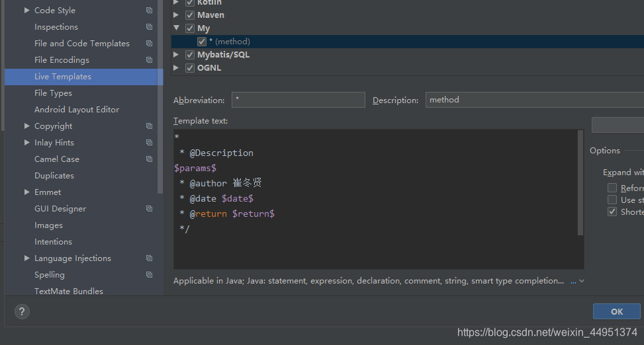
Task: Toggle the Maven template group checkbox
Action: tap(190, 15)
